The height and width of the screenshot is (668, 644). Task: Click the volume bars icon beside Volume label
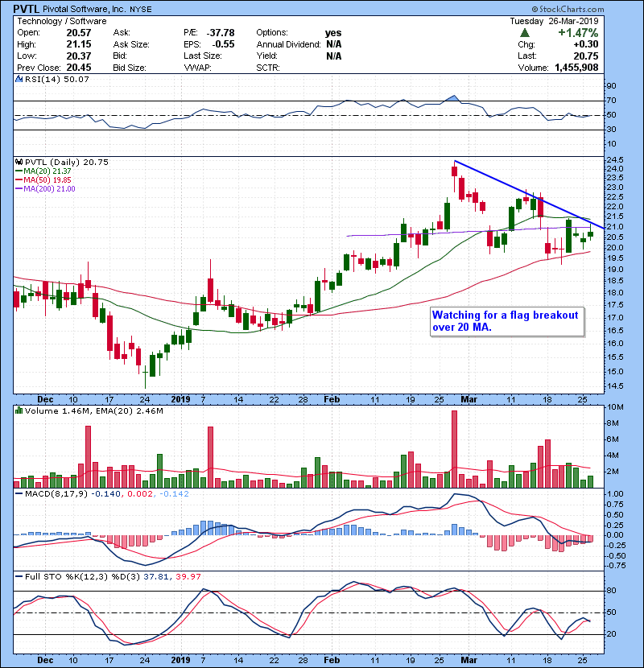tap(19, 410)
